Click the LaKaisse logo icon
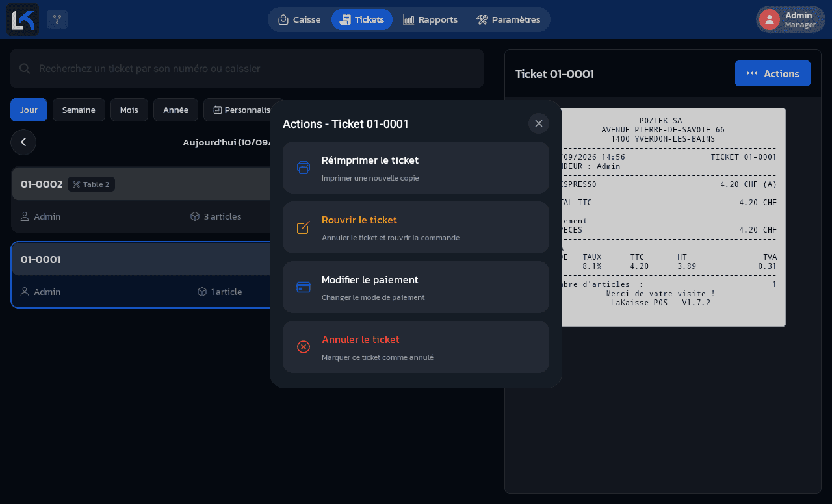The height and width of the screenshot is (504, 832). pos(23,19)
